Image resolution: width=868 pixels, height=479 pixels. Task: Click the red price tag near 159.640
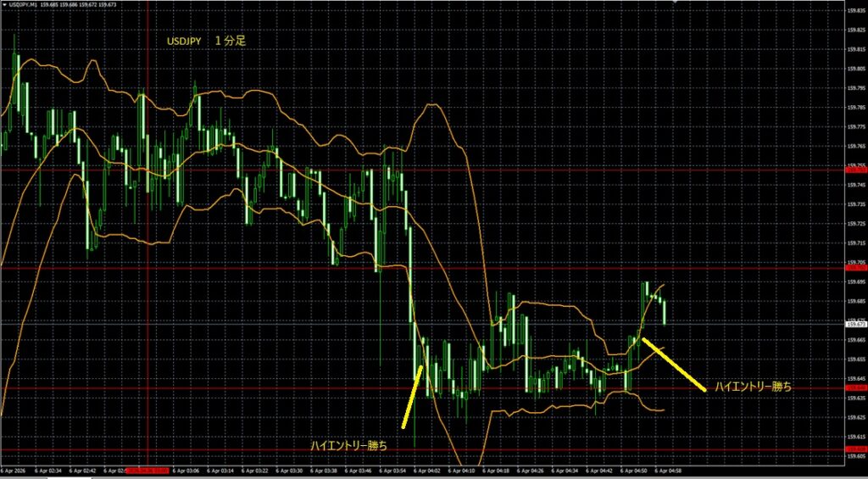pyautogui.click(x=857, y=388)
